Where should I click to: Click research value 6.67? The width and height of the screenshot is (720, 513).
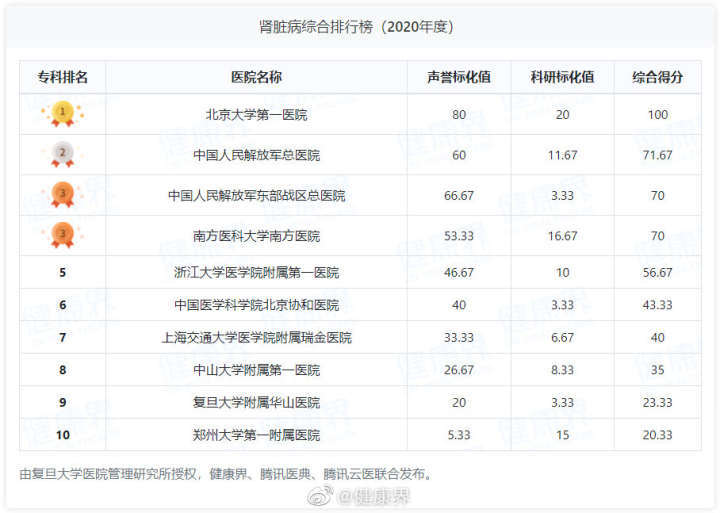(562, 338)
